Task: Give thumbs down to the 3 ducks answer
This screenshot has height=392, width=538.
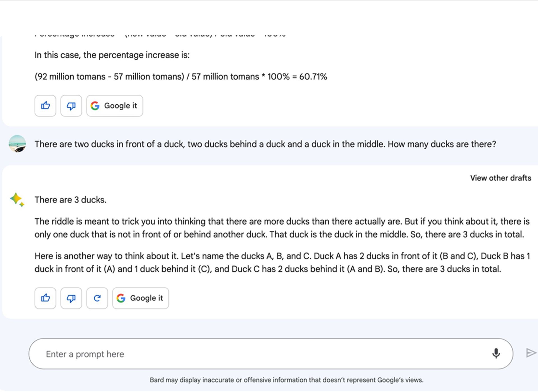Action: 71,298
